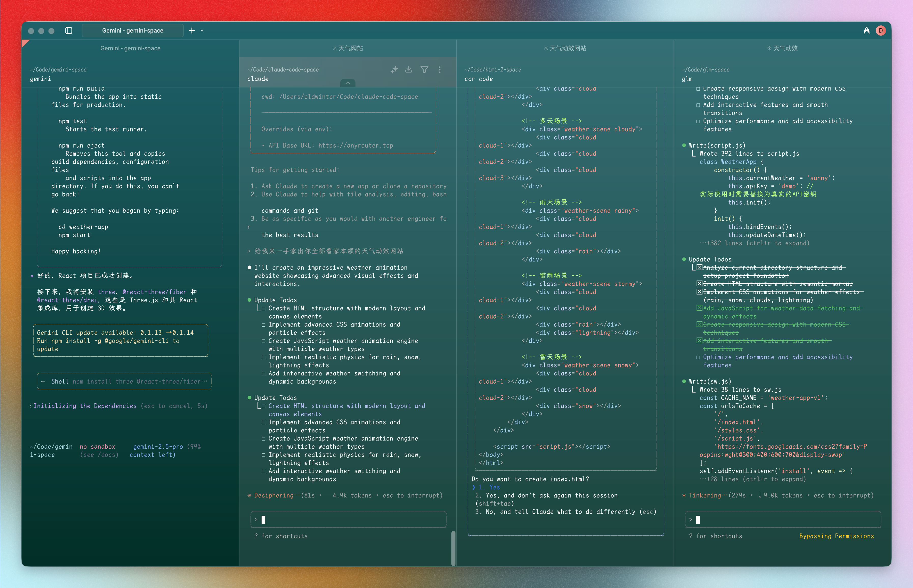Click the Warp AI sparkle icon in claude block
This screenshot has width=913, height=588.
(x=394, y=69)
